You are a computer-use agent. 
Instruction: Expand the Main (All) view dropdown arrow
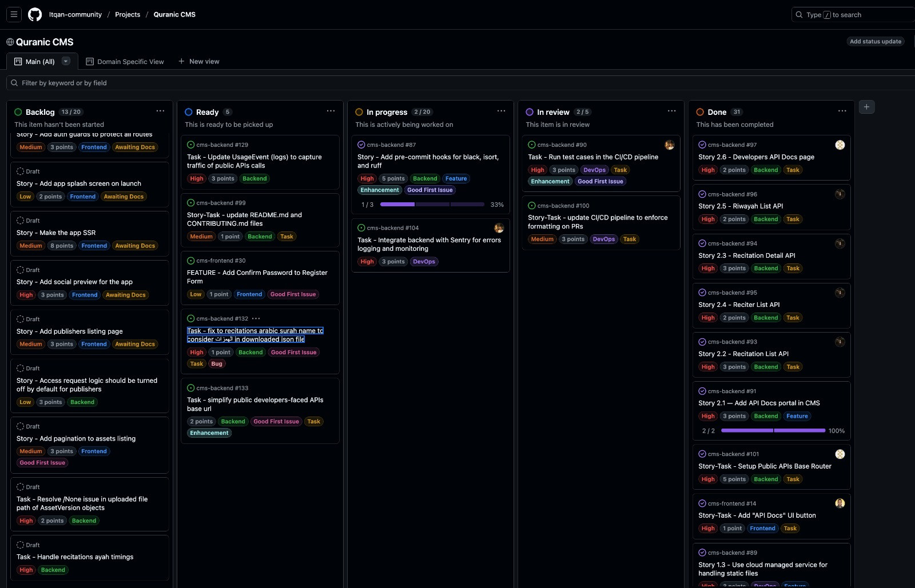click(x=66, y=62)
